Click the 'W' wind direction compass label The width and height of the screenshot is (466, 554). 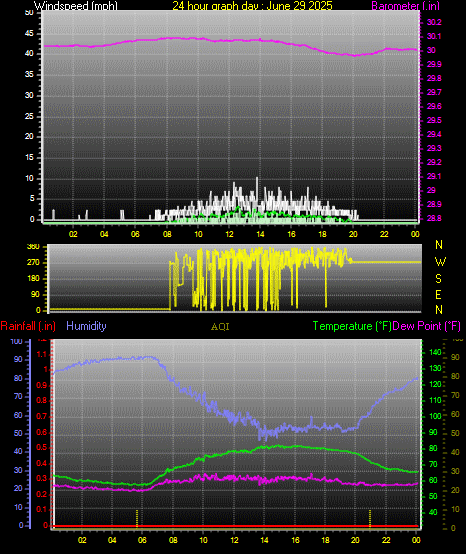click(440, 262)
